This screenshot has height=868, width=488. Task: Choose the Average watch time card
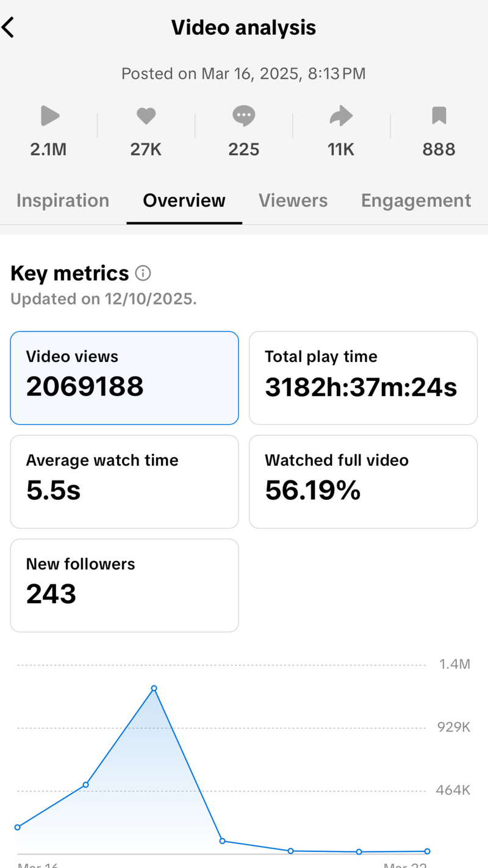tap(124, 482)
